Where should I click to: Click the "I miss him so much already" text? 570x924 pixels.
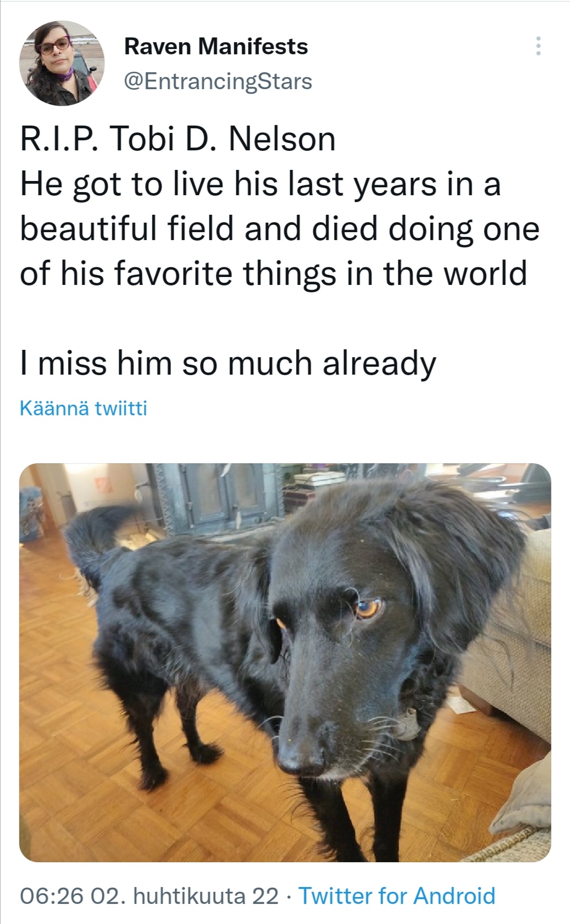click(228, 364)
